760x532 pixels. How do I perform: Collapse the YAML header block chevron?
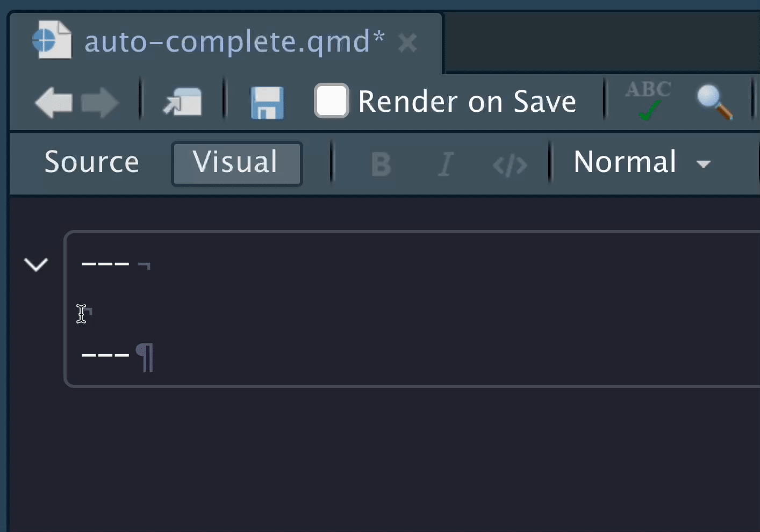[x=36, y=264]
